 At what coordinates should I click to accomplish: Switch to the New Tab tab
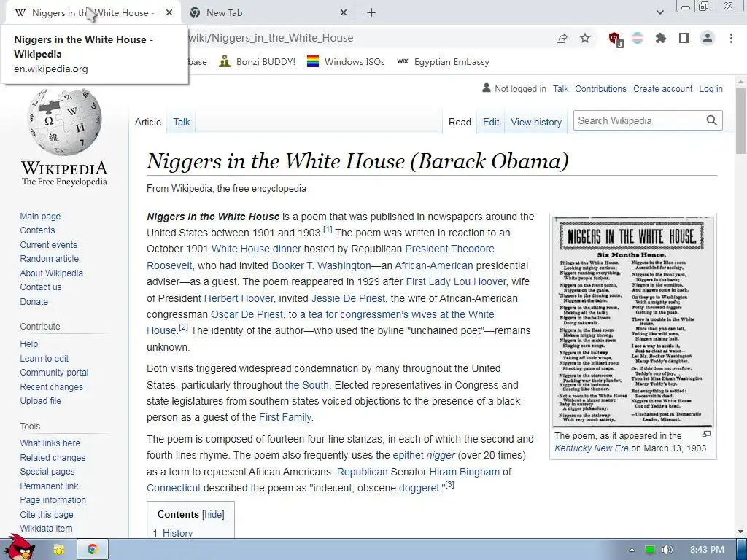click(268, 13)
